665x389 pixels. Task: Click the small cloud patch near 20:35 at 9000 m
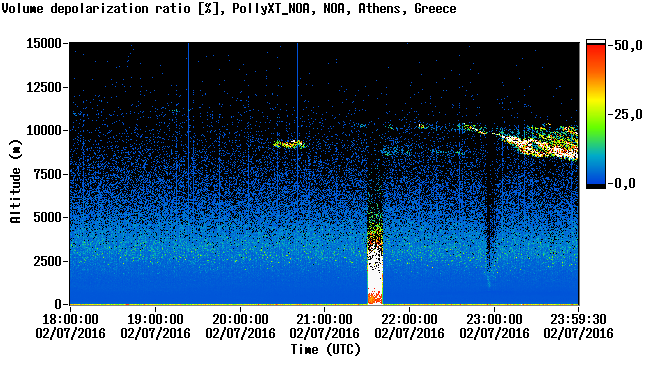tap(289, 144)
